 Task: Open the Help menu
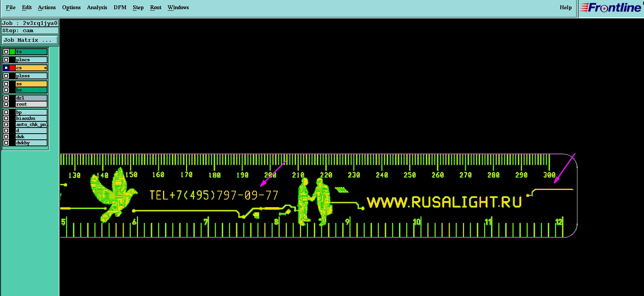point(566,7)
